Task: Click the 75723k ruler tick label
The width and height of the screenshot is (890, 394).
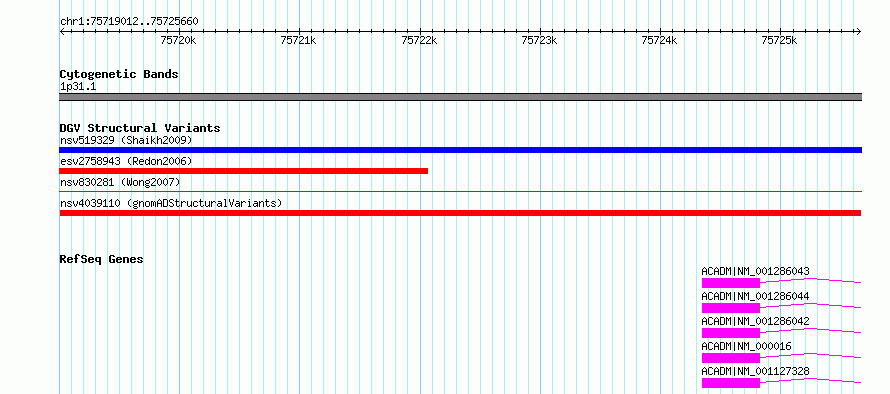Action: [540, 40]
